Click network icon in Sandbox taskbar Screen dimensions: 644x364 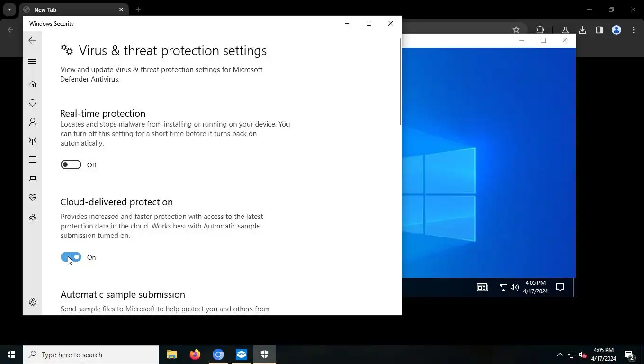pyautogui.click(x=503, y=287)
